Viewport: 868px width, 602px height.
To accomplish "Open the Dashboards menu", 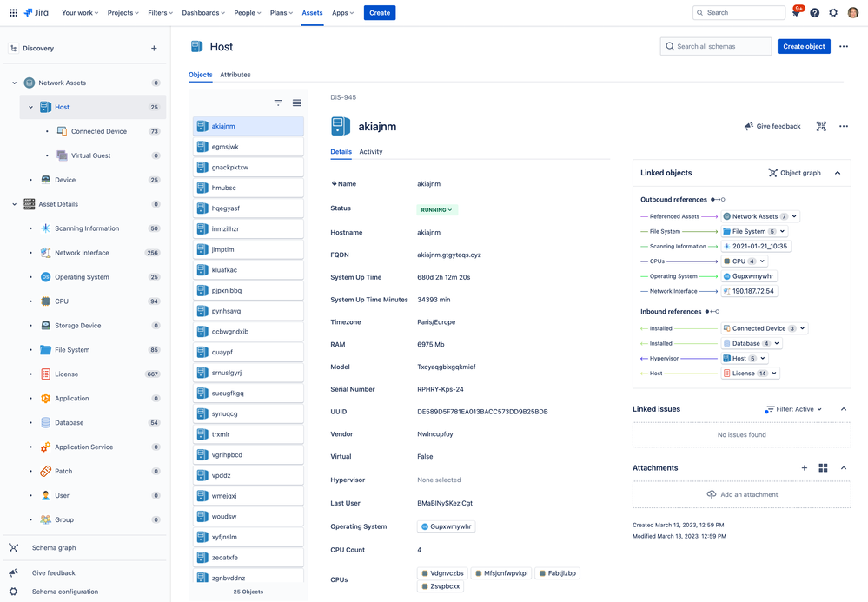I will tap(203, 13).
